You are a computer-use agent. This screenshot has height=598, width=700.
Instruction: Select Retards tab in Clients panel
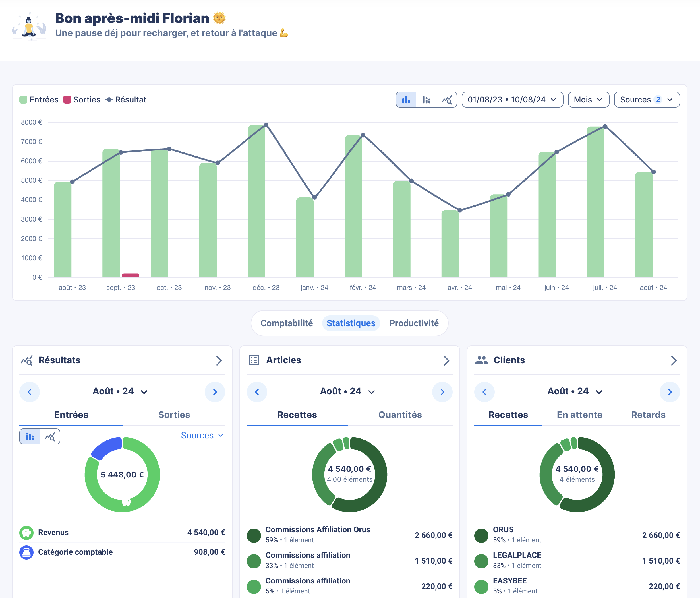[648, 415]
